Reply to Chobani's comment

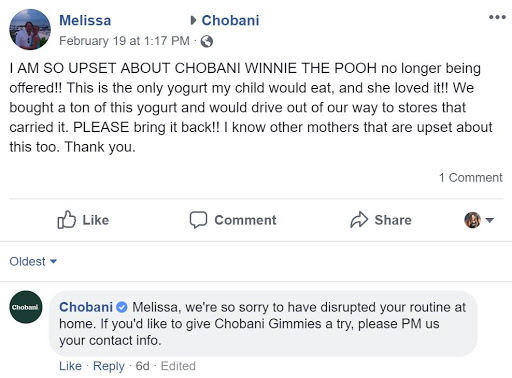[109, 366]
